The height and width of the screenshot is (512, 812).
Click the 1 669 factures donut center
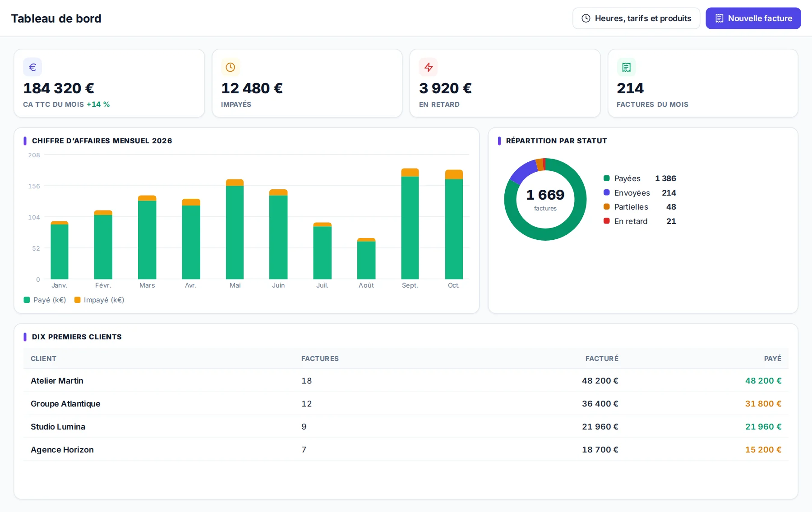pos(545,199)
